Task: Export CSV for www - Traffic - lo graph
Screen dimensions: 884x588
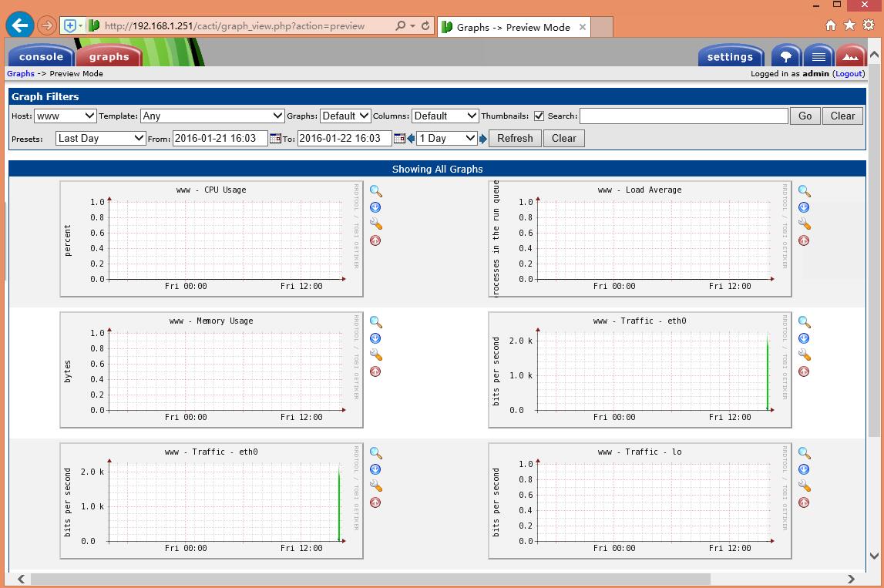Action: tap(804, 469)
